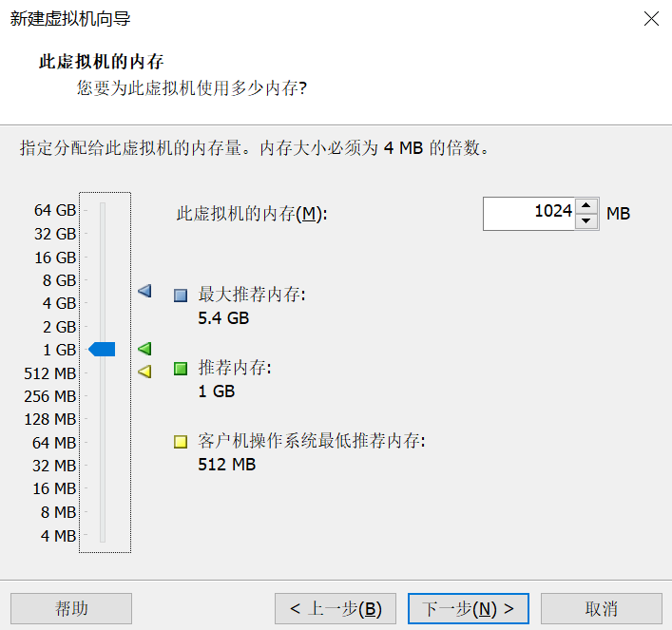Click the 512 MB value under 客户机操作系统最低推荐内存

coord(227,465)
